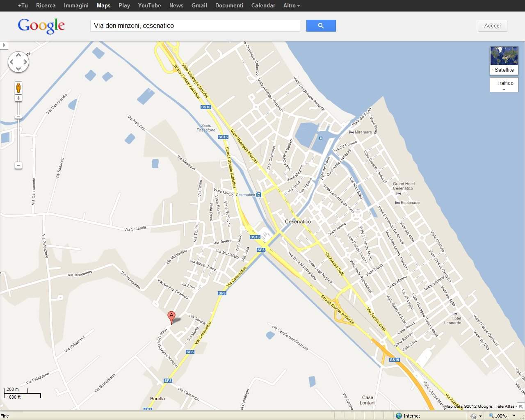
Task: Select the Maps tab
Action: click(103, 5)
